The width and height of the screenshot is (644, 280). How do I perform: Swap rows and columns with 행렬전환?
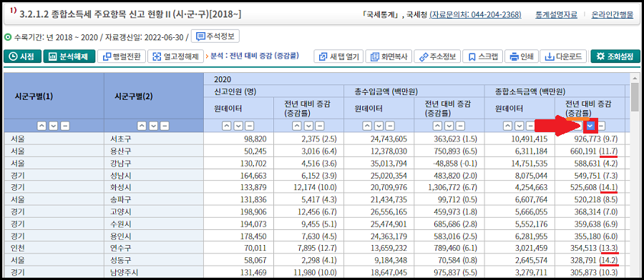pyautogui.click(x=122, y=56)
